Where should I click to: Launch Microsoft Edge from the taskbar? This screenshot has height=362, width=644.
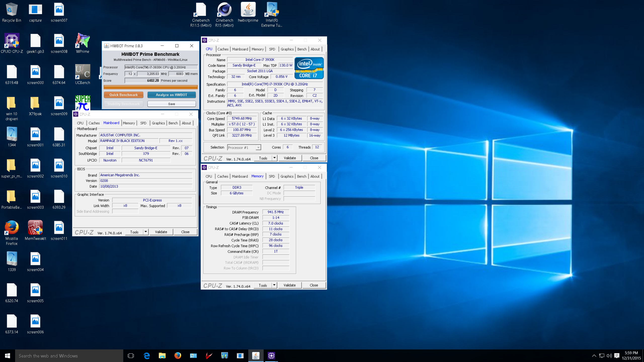(x=147, y=356)
